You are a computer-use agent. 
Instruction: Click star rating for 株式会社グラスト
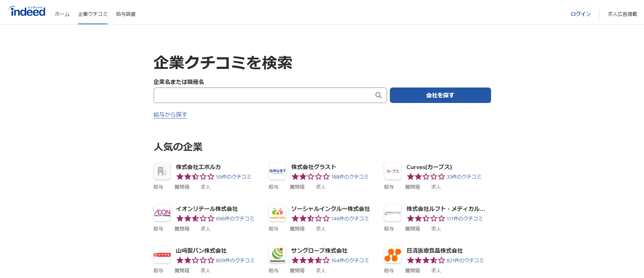click(310, 177)
